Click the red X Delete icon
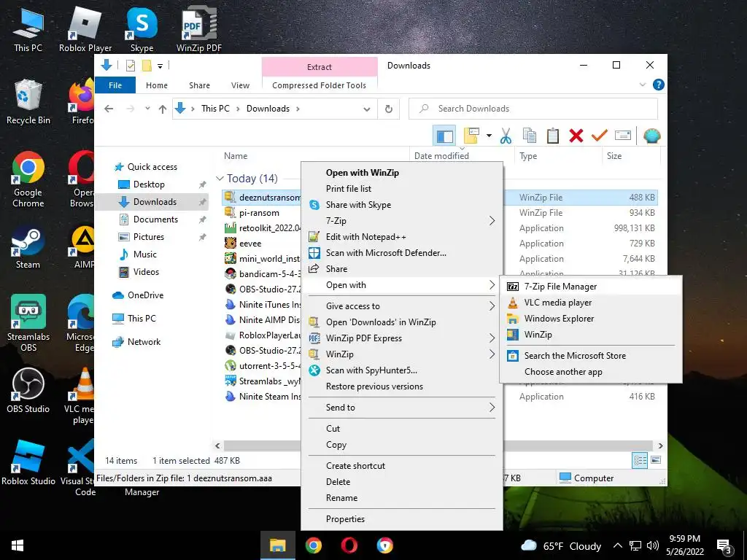 tap(576, 136)
